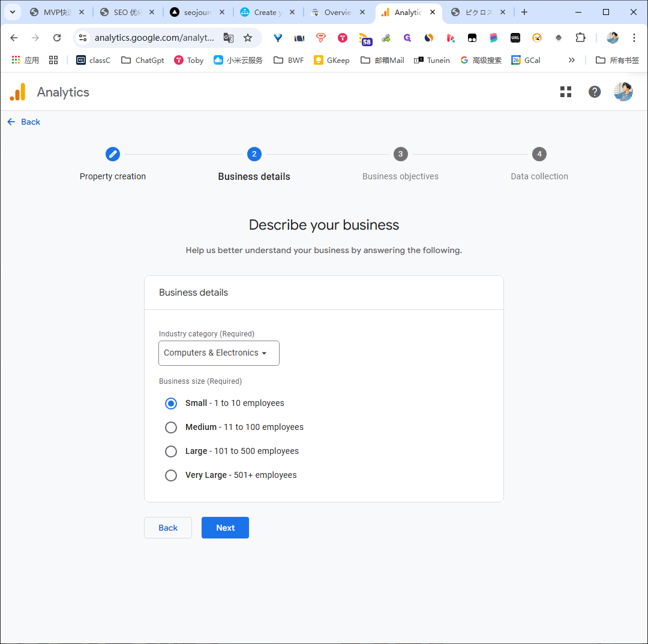Image resolution: width=648 pixels, height=644 pixels.
Task: Switch to the seojourney browser tab
Action: pos(197,13)
